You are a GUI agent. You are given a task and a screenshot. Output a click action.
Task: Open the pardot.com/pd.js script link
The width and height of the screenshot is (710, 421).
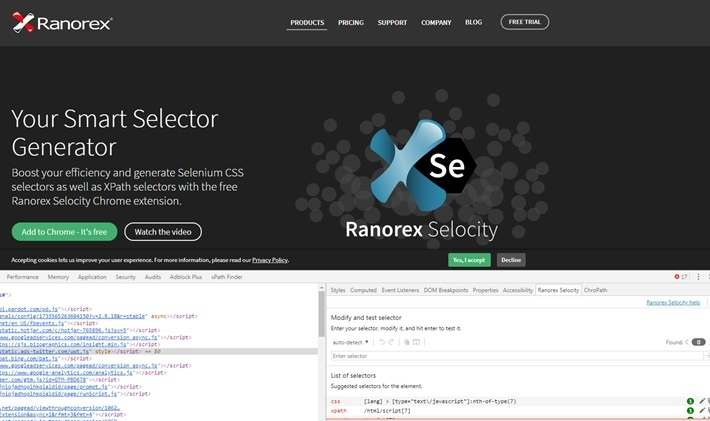(29, 309)
